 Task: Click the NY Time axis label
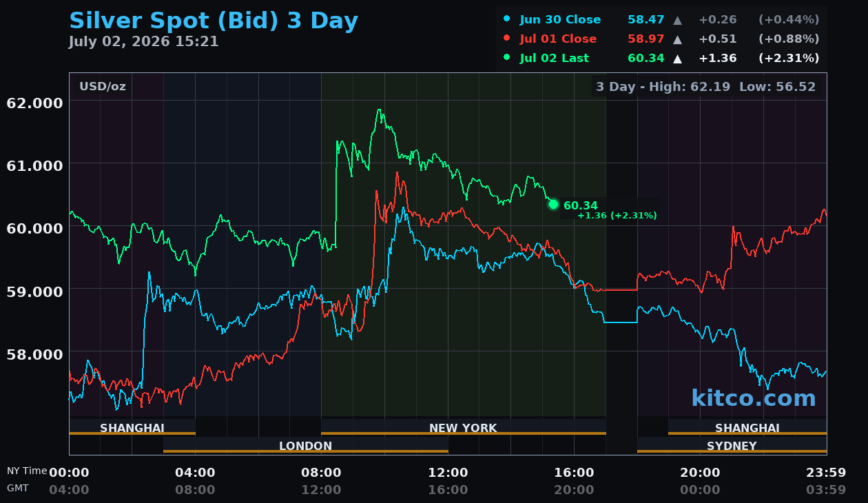click(x=27, y=471)
